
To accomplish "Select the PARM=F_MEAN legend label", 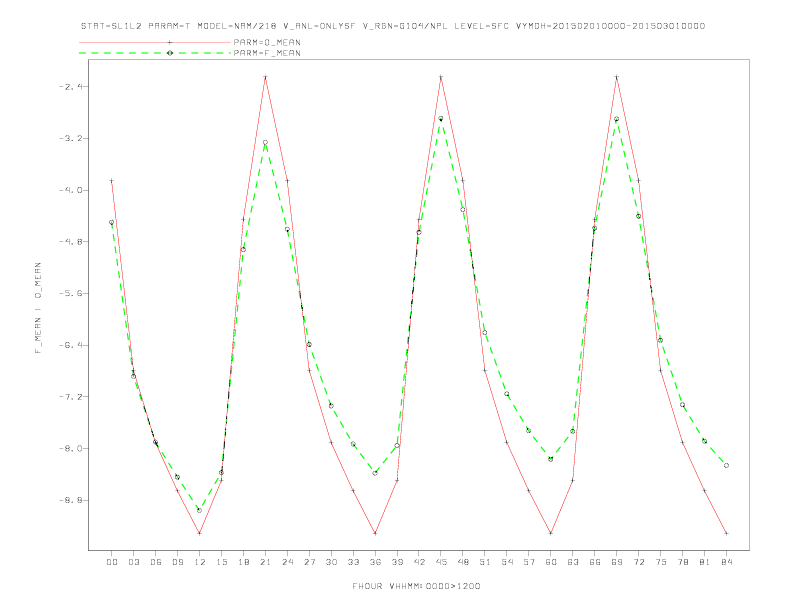I will 267,53.
